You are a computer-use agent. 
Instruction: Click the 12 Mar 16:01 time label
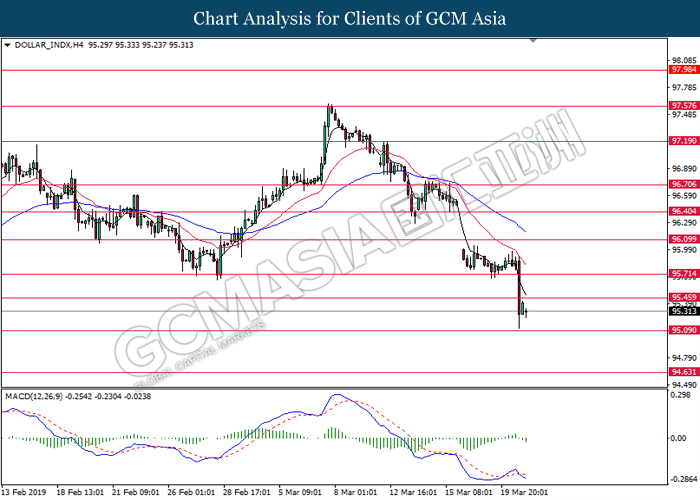tap(413, 492)
